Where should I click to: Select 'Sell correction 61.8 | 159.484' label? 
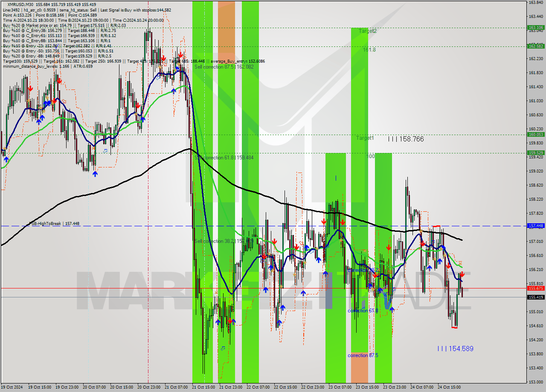pos(224,158)
